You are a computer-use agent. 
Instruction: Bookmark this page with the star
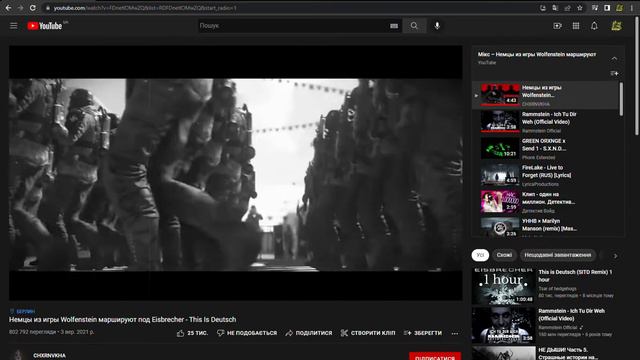pos(580,8)
